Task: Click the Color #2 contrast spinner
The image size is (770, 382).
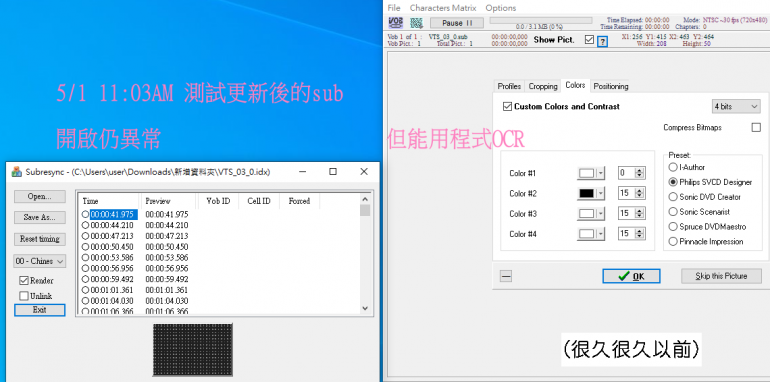Action: [x=639, y=193]
